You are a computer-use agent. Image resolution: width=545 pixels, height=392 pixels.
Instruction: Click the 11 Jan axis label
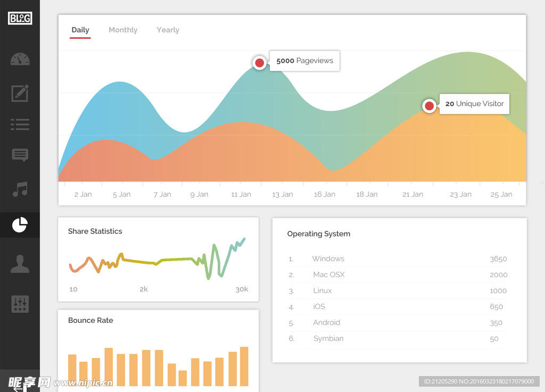pos(241,195)
